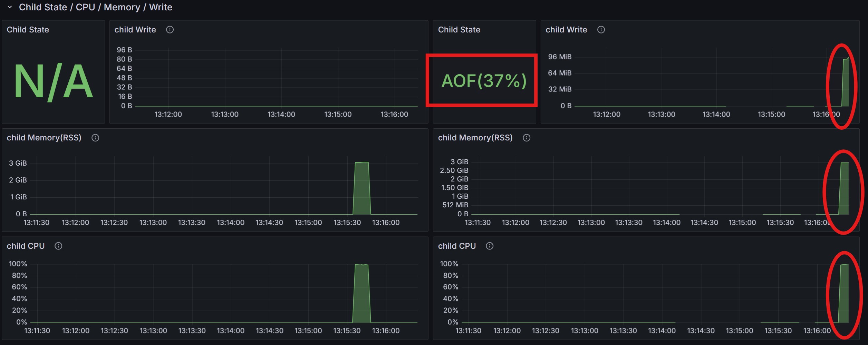Click info icon on child Memory(RSS) panel below N/A

95,138
